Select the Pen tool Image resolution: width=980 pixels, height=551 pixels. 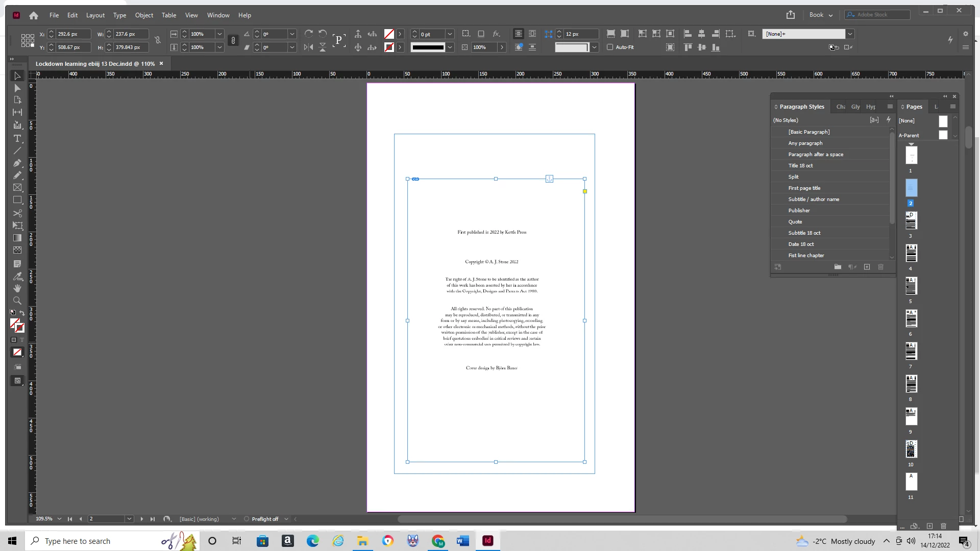[17, 163]
